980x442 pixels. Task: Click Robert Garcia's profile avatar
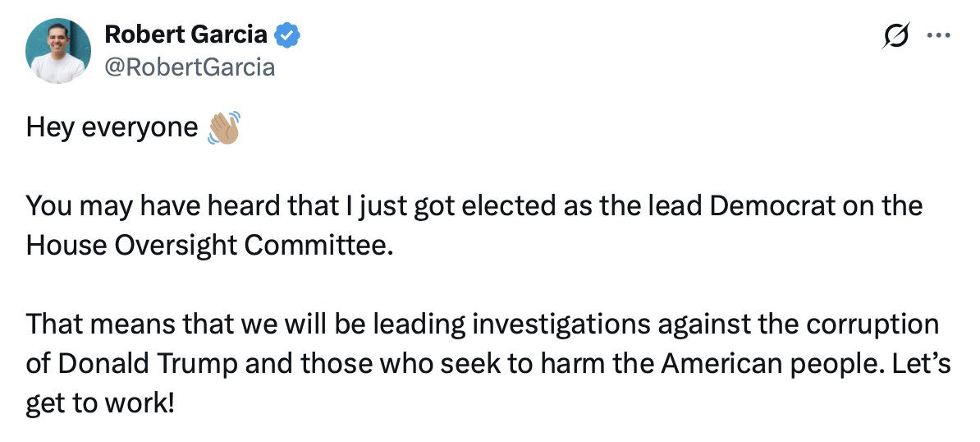[58, 50]
